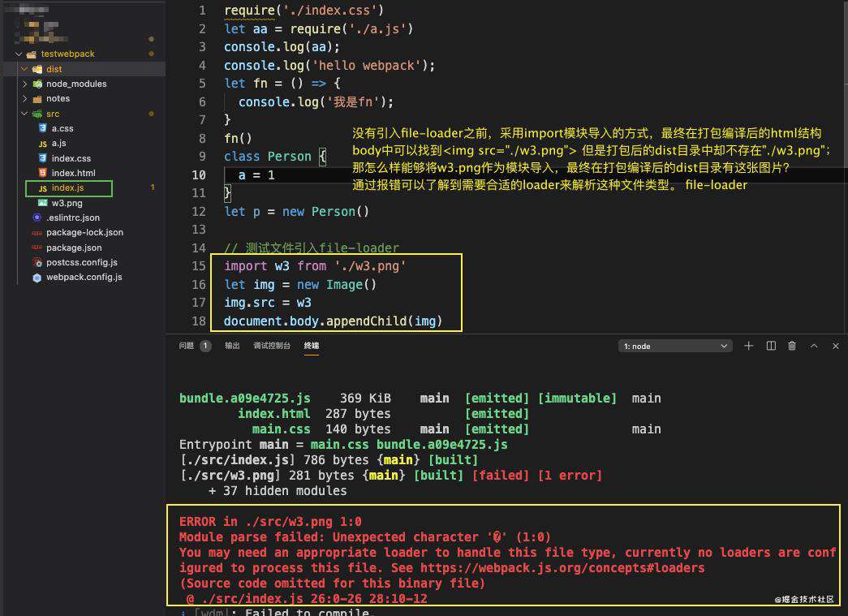Click "console.log('hello webpack');" line
The height and width of the screenshot is (616, 848).
pyautogui.click(x=329, y=66)
